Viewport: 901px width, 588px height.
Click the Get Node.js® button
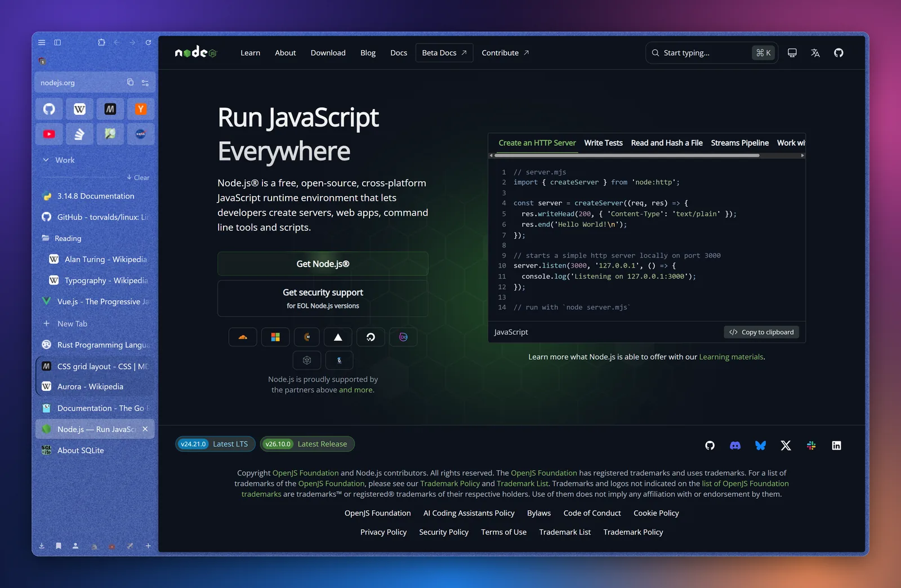pos(323,264)
